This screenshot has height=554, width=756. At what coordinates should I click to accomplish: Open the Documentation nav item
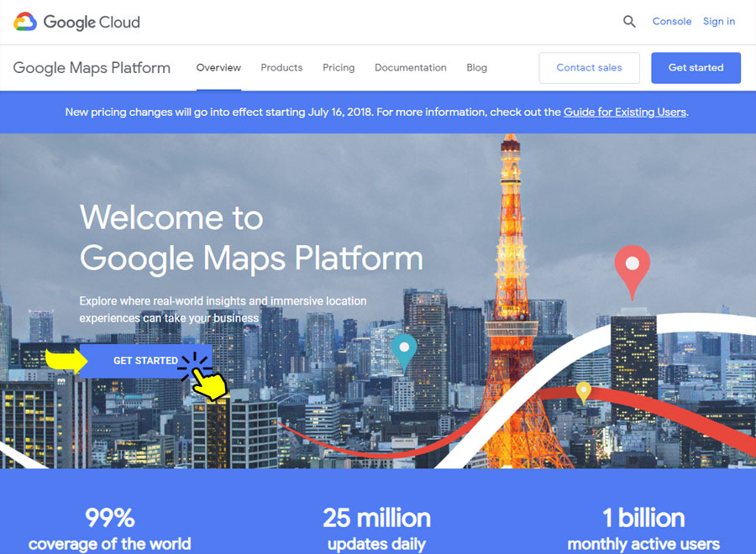click(411, 68)
